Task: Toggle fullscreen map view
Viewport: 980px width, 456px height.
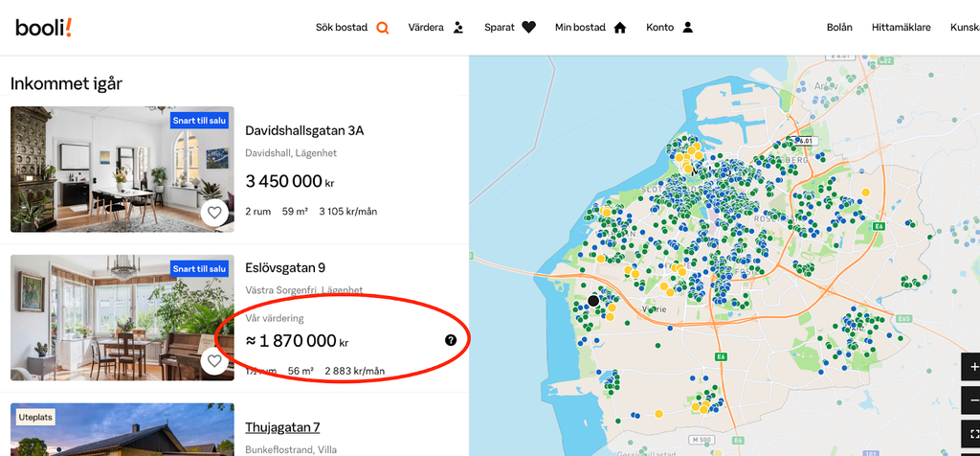Action: [x=972, y=434]
